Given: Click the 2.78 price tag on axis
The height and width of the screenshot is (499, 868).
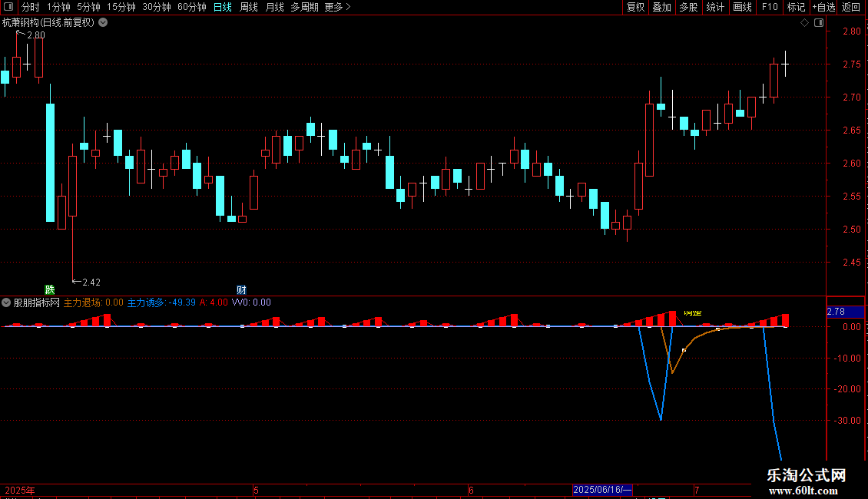Looking at the screenshot, I should tap(845, 312).
